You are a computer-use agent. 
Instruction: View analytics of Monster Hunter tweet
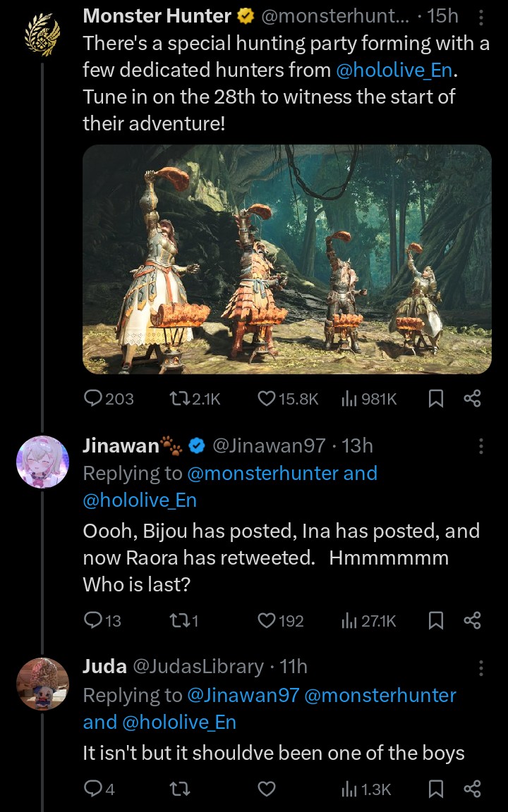pyautogui.click(x=349, y=399)
